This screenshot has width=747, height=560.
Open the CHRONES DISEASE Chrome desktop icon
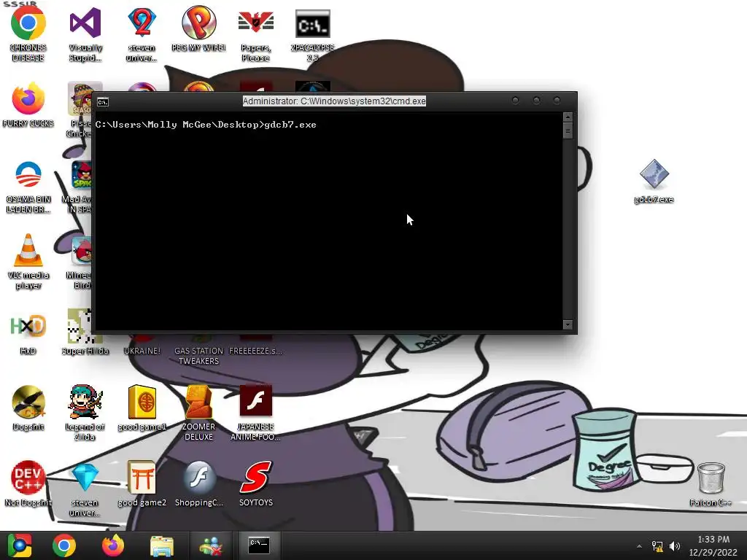pos(28,34)
